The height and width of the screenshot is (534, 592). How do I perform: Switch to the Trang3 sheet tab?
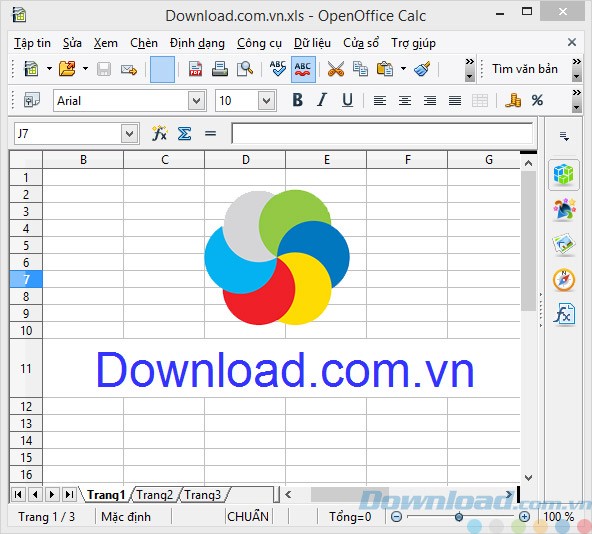click(x=202, y=495)
